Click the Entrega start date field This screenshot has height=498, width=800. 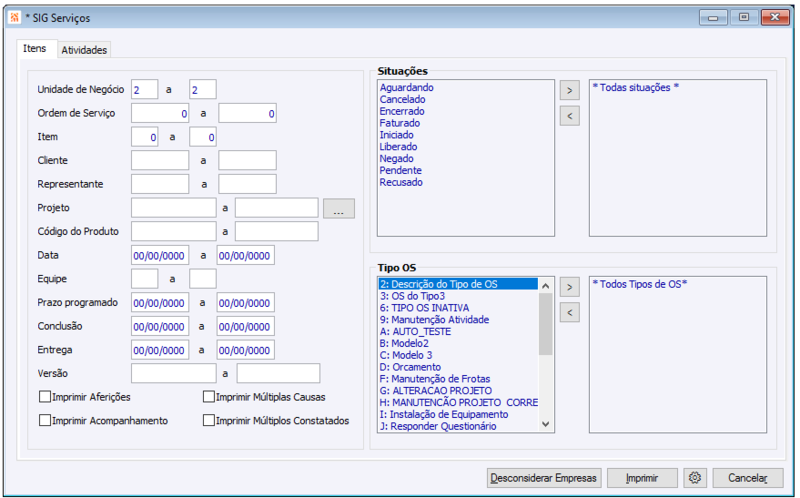pyautogui.click(x=160, y=350)
